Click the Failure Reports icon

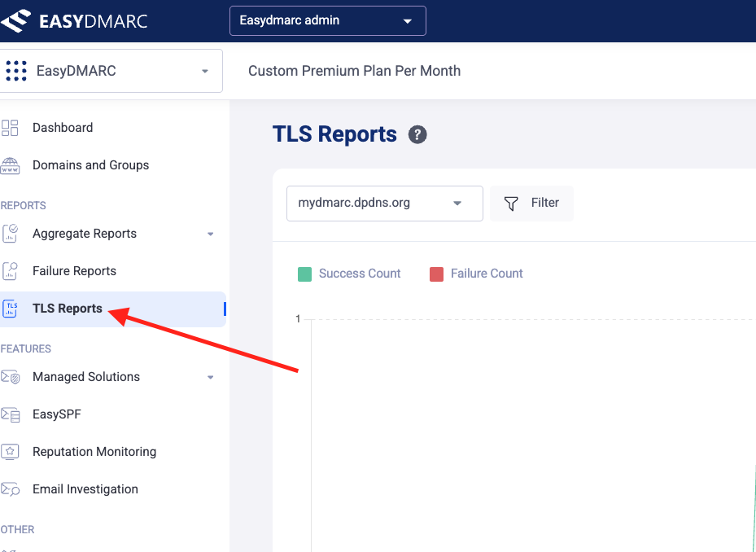point(10,271)
